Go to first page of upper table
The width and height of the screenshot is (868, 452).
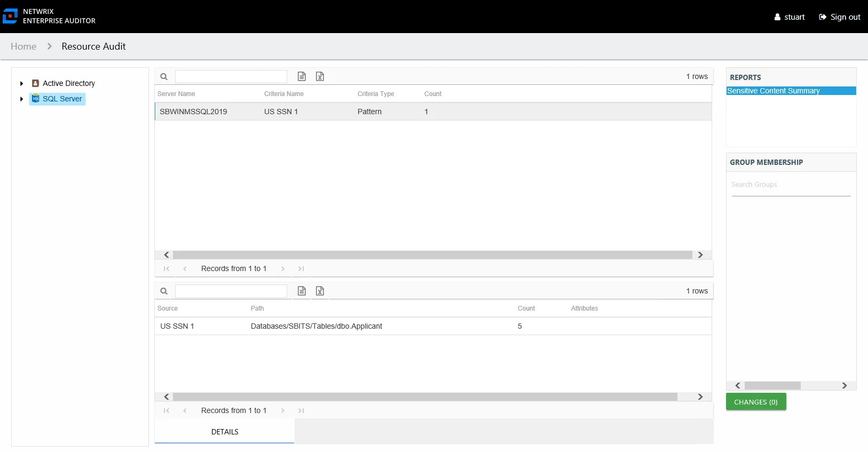(x=167, y=268)
